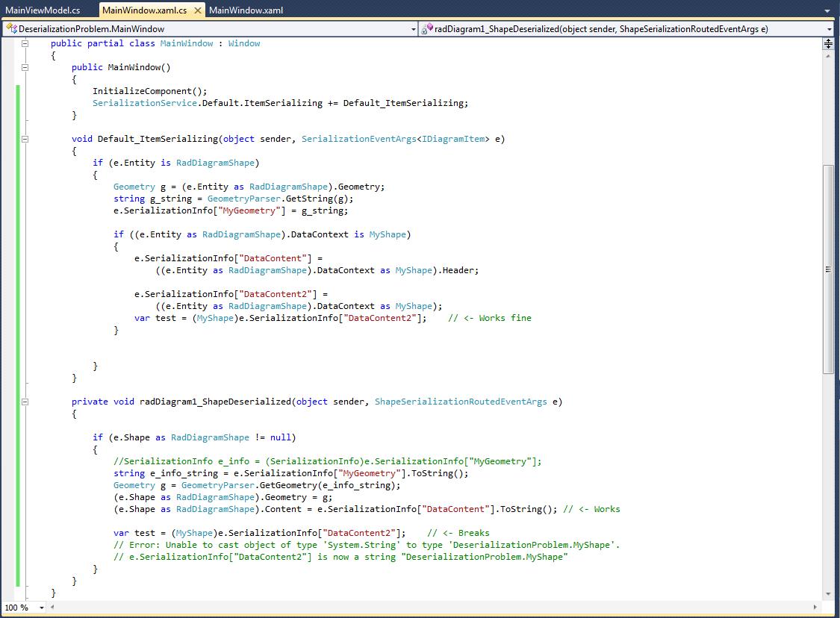Viewport: 840px width, 618px height.
Task: Click the Window base class name
Action: [244, 43]
